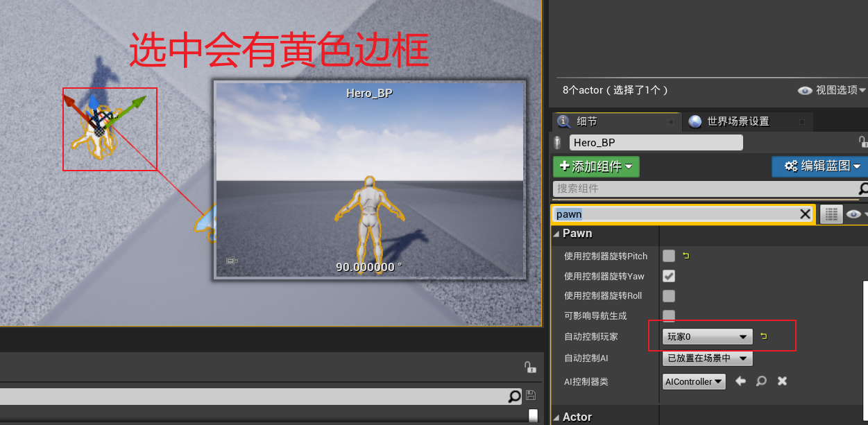
Task: Open the Details eye view options
Action: pos(856,214)
